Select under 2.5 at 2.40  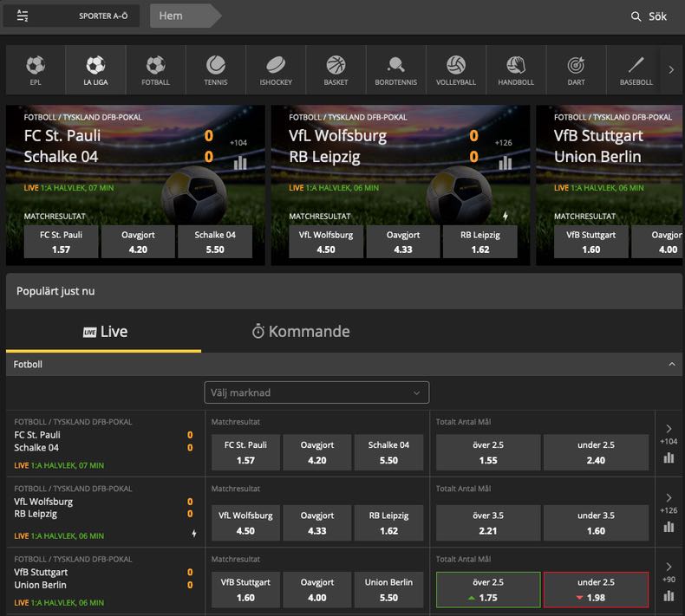(596, 452)
